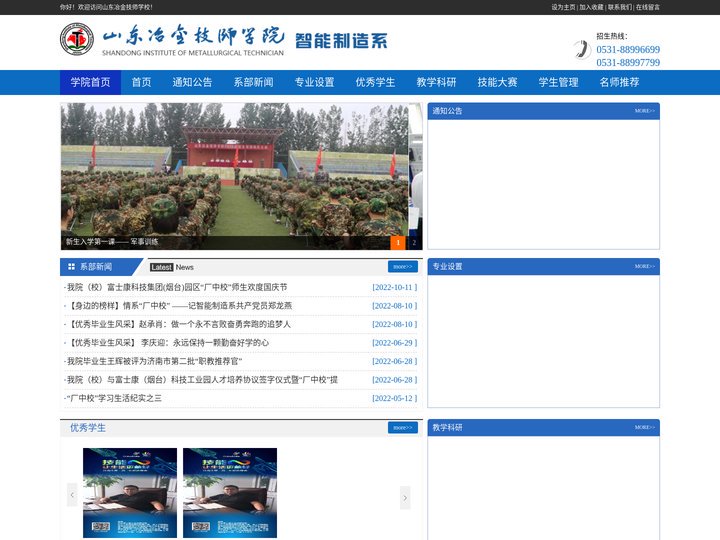This screenshot has height=540, width=720.
Task: Go to previous student carousel arrow
Action: tap(72, 495)
